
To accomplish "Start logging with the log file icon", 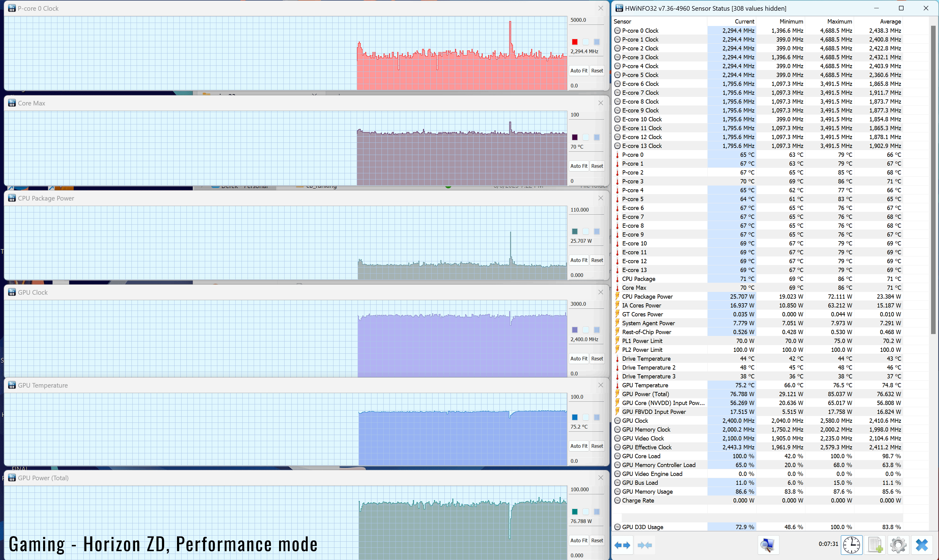I will 875,545.
